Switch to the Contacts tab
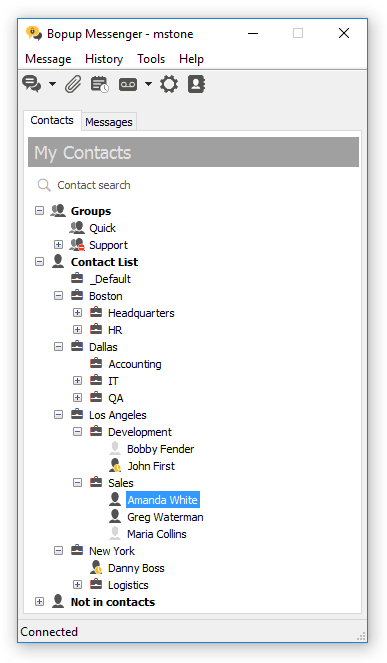This screenshot has width=387, height=663. [52, 120]
